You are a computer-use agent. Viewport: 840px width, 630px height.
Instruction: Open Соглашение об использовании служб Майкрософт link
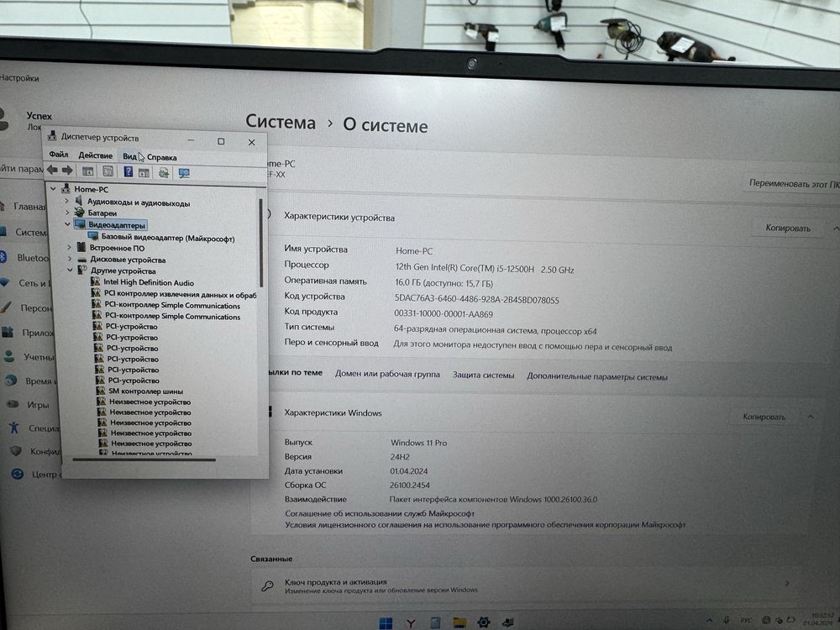[380, 513]
